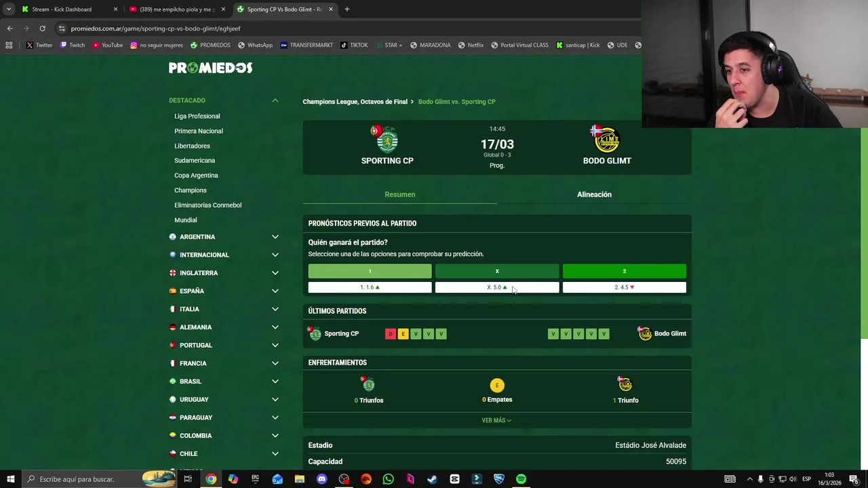Expand the INGLATERRA section
The image size is (868, 488).
tap(275, 273)
